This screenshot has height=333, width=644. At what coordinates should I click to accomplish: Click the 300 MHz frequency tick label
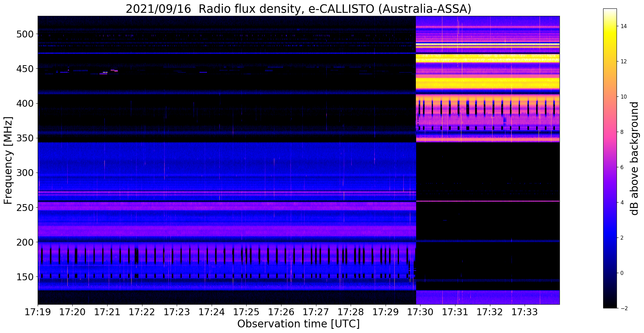click(x=25, y=173)
